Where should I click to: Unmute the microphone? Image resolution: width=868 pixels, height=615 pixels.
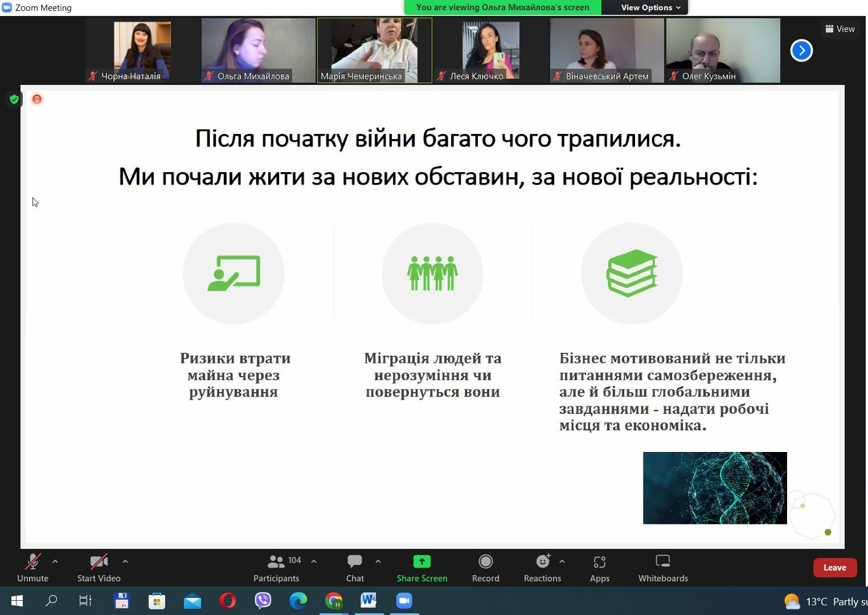click(x=32, y=568)
